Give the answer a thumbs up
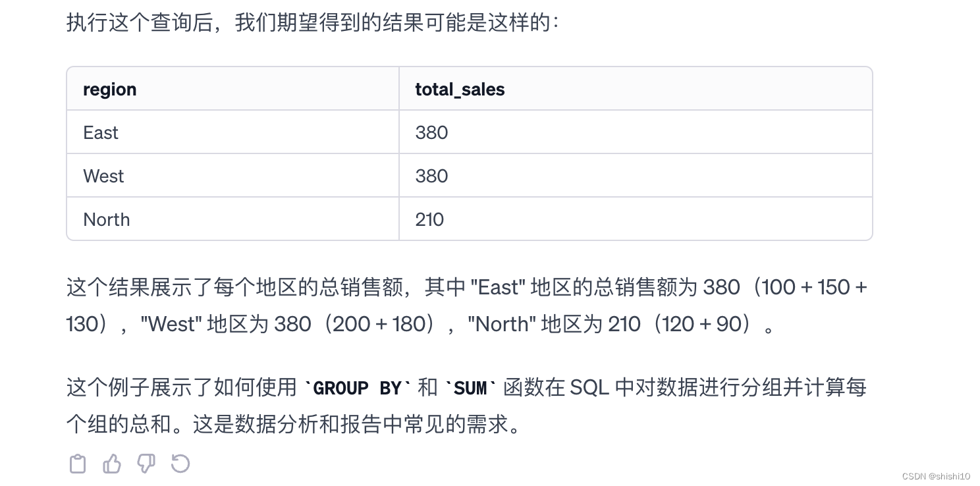Image resolution: width=980 pixels, height=486 pixels. (x=112, y=464)
